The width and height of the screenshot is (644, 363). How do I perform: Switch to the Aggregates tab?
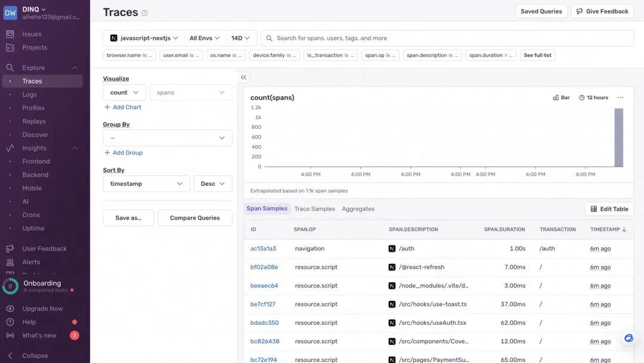click(358, 209)
